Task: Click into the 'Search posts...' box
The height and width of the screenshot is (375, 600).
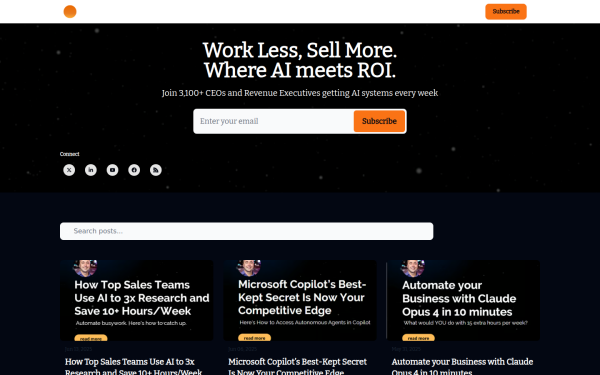Action: [246, 231]
